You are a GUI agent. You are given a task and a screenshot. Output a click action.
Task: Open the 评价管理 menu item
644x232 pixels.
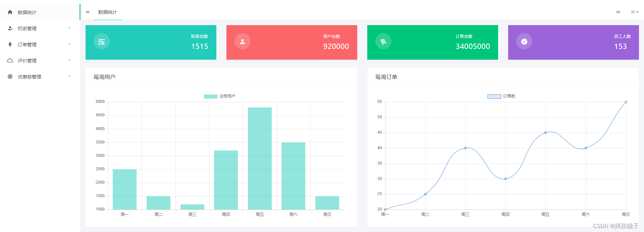point(40,60)
